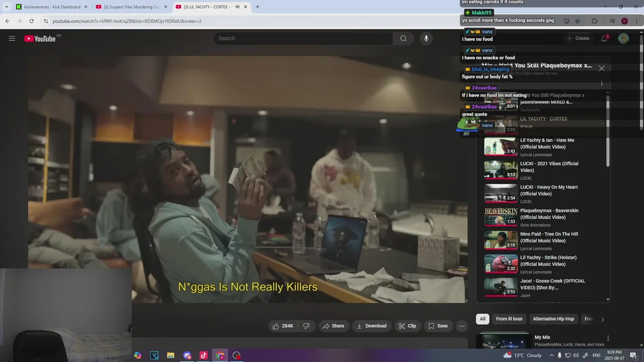The height and width of the screenshot is (362, 644).
Task: View site information icon in address bar
Action: [x=45, y=21]
